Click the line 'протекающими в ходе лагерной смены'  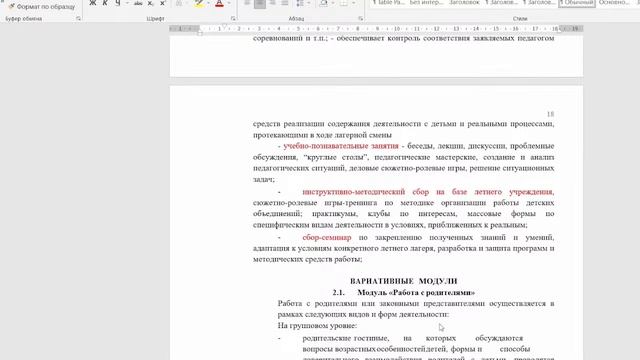(x=322, y=135)
